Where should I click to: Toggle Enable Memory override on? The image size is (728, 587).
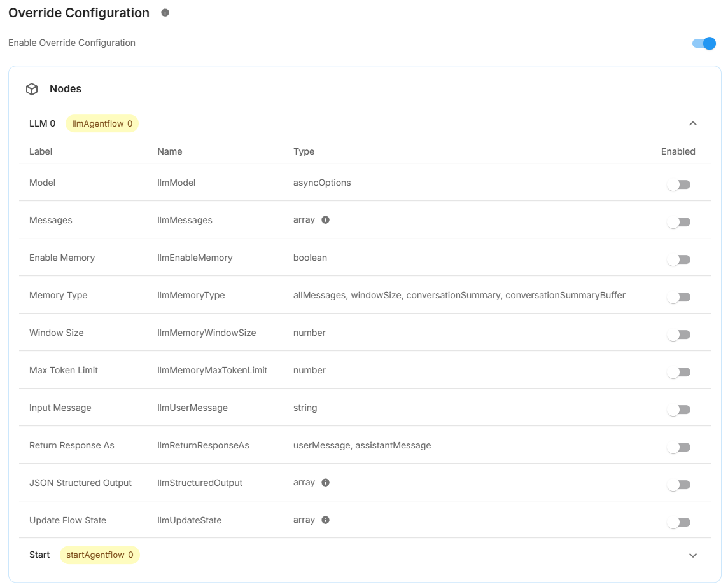pos(678,259)
